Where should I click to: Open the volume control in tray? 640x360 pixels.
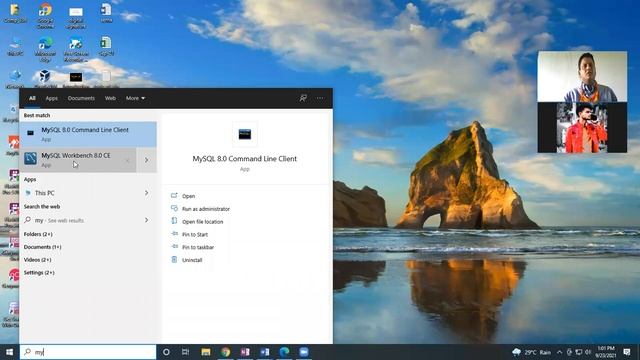tap(588, 352)
